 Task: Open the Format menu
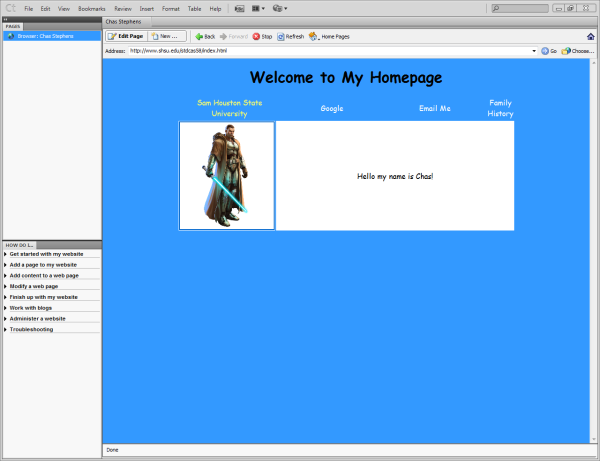pos(170,8)
